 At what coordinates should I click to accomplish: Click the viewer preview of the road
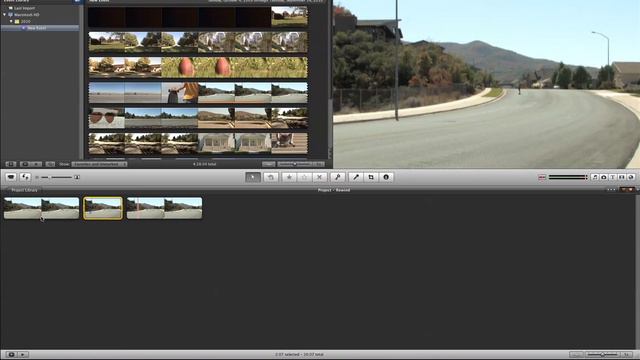coord(487,84)
